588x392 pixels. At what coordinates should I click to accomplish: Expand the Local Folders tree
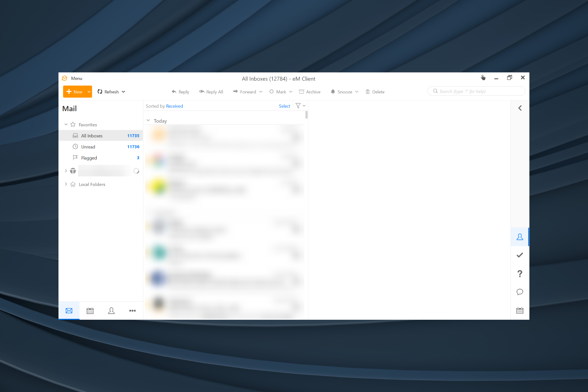point(66,184)
